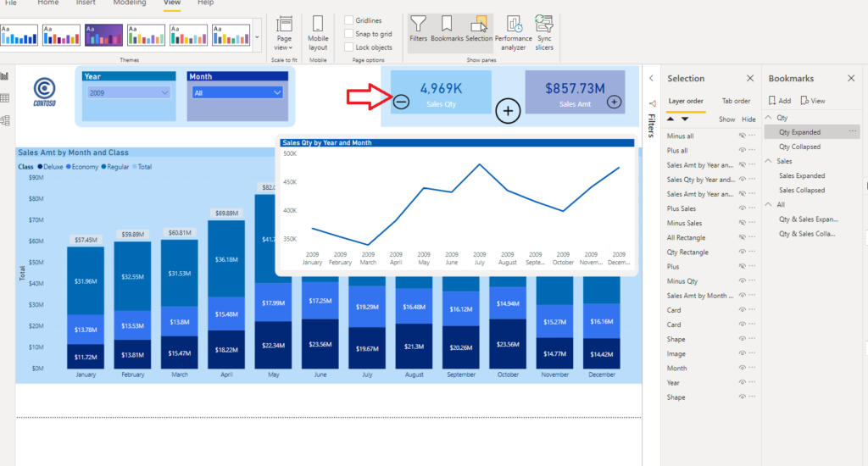Viewport: 868px width, 466px height.
Task: Open more options for Minus all layer
Action: [x=752, y=136]
